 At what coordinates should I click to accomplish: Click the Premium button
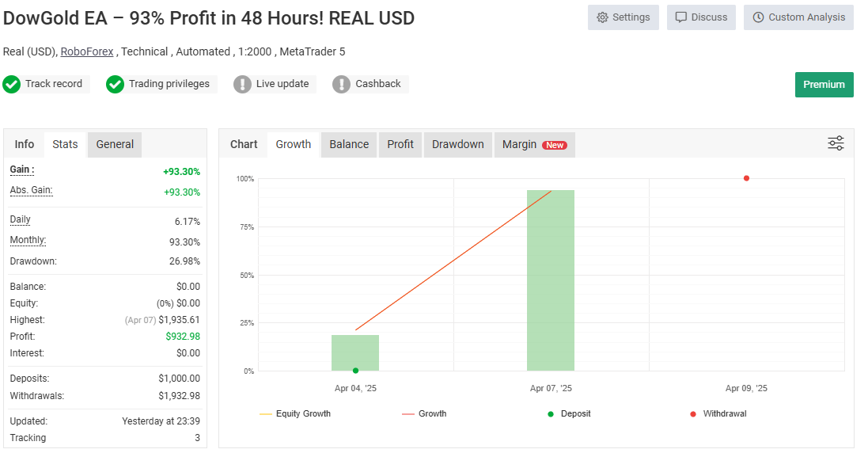tap(824, 85)
